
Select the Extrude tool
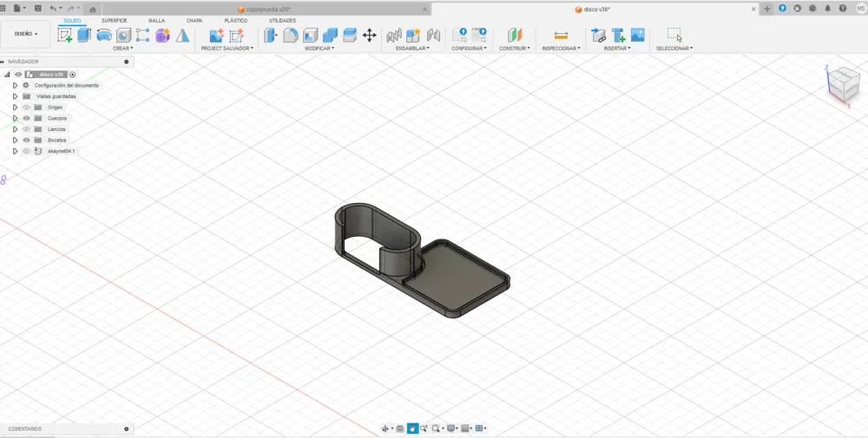click(84, 36)
